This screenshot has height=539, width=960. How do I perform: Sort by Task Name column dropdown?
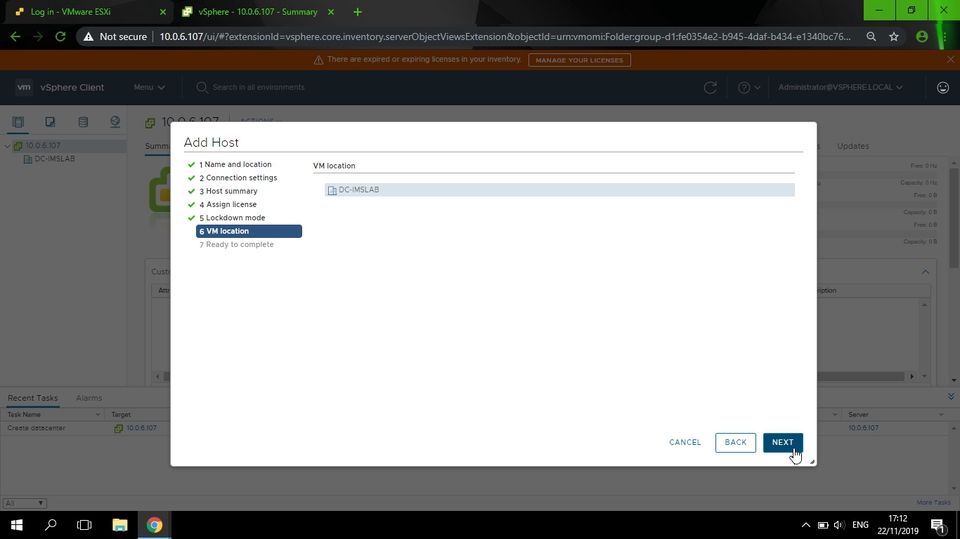click(x=97, y=415)
